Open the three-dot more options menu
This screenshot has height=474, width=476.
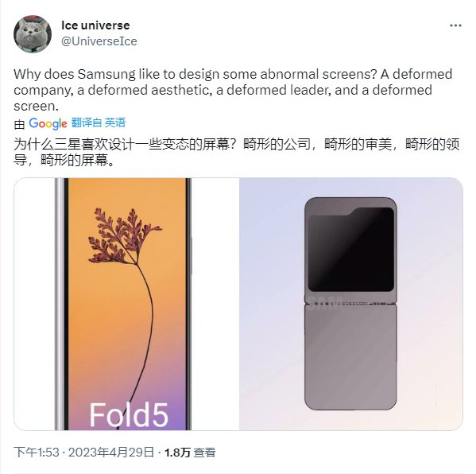tap(455, 25)
